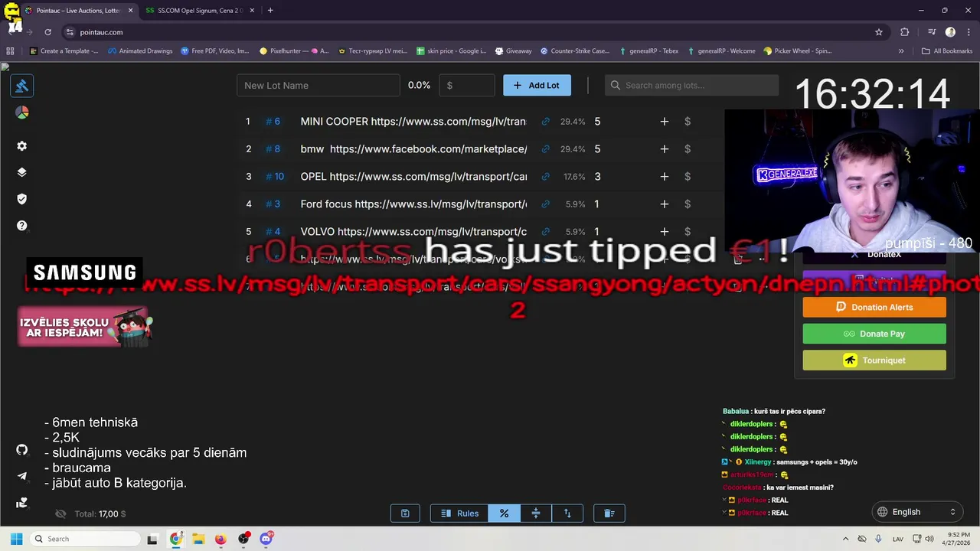Click the Add Lot button
This screenshot has width=980, height=551.
click(537, 85)
